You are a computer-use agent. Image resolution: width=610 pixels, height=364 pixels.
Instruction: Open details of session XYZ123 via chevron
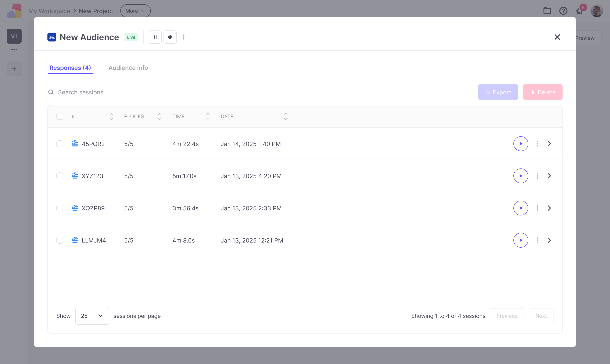[549, 176]
